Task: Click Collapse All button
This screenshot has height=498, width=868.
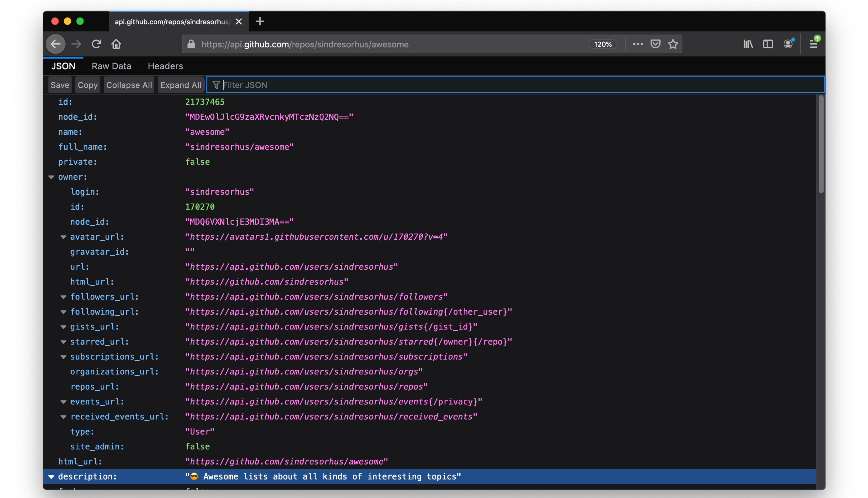Action: coord(129,85)
